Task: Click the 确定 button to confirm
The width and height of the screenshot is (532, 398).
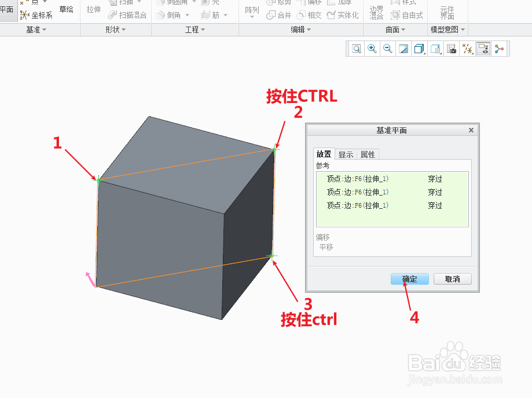Action: tap(409, 278)
